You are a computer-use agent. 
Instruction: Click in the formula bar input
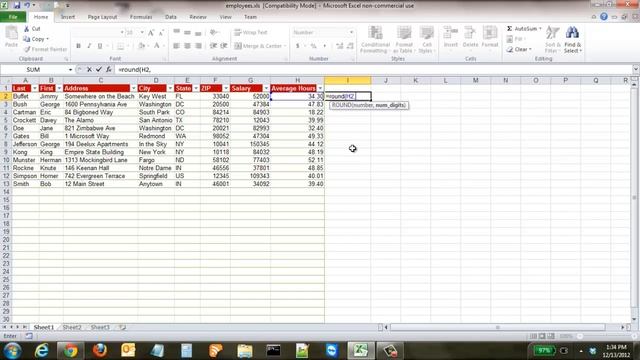(373, 70)
